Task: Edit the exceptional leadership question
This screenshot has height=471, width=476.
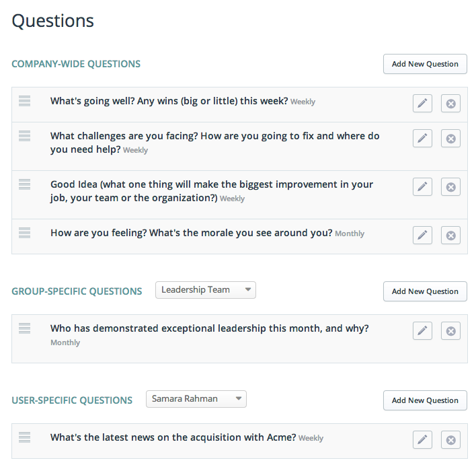Action: [422, 330]
